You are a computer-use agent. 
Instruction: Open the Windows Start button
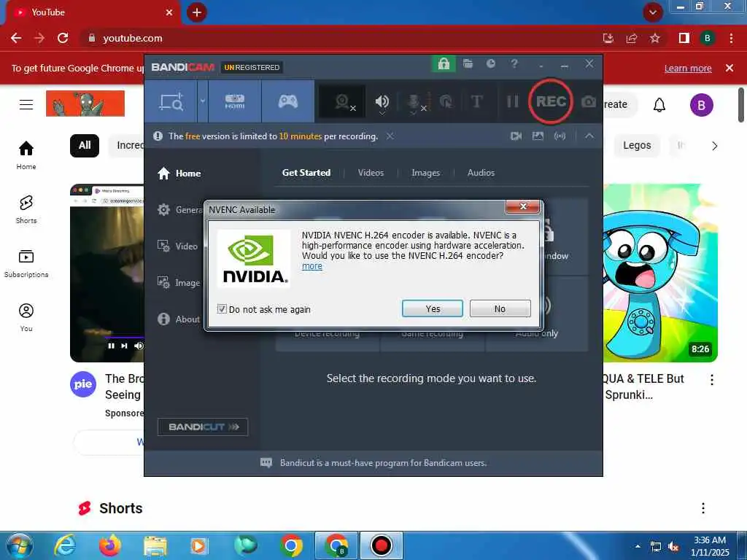(19, 545)
